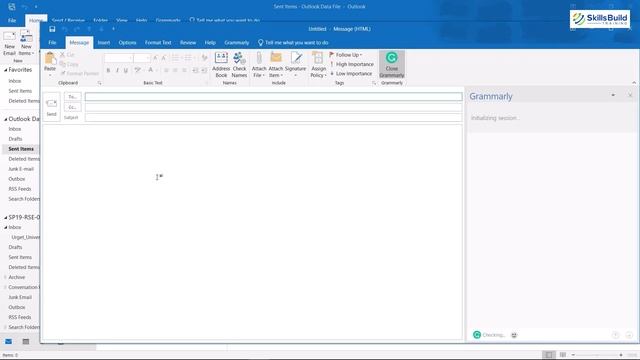This screenshot has height=360, width=640.
Task: Click Tell me what you want to do
Action: point(293,42)
